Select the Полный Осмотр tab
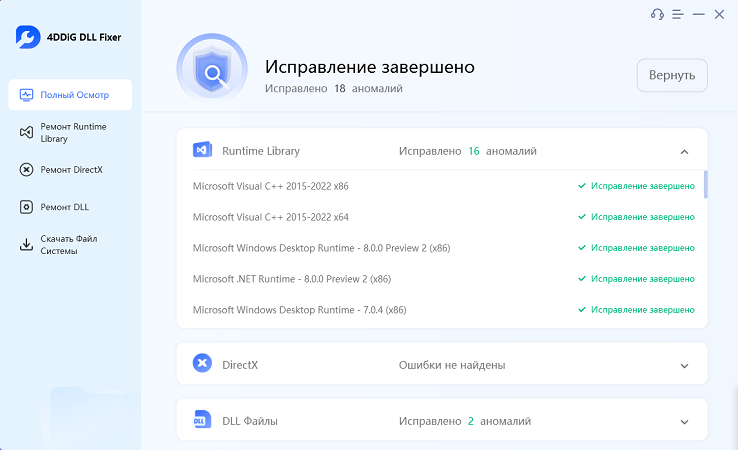The height and width of the screenshot is (450, 738). 70,95
